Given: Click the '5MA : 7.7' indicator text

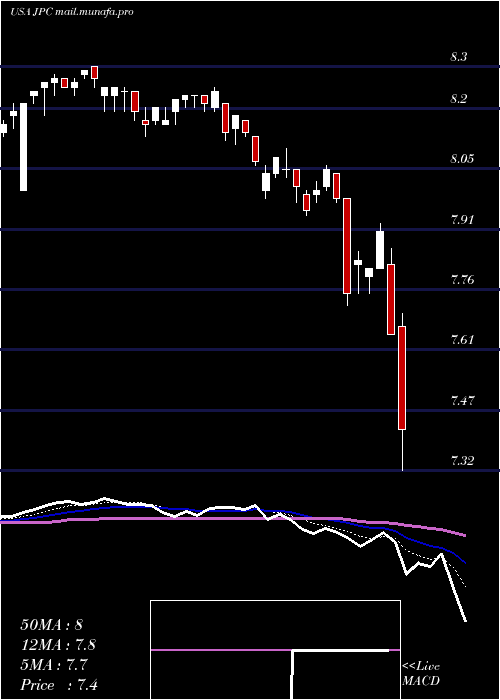Looking at the screenshot, I should [54, 665].
